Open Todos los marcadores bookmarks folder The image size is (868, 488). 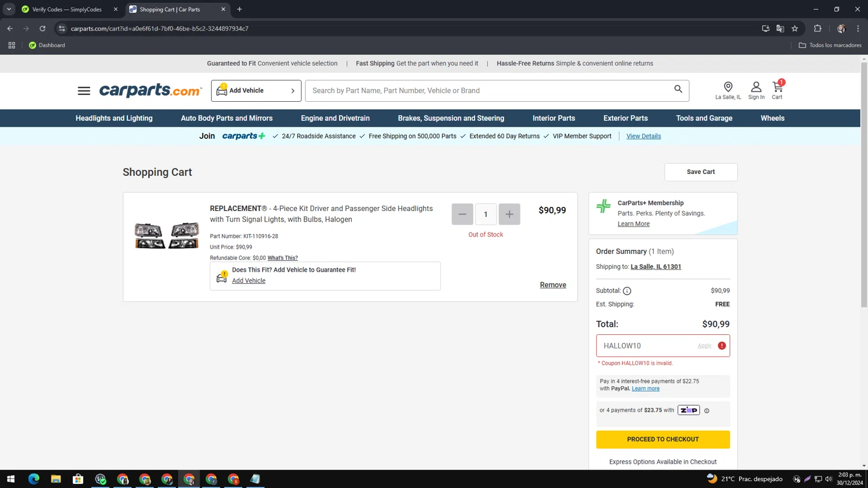pyautogui.click(x=830, y=45)
